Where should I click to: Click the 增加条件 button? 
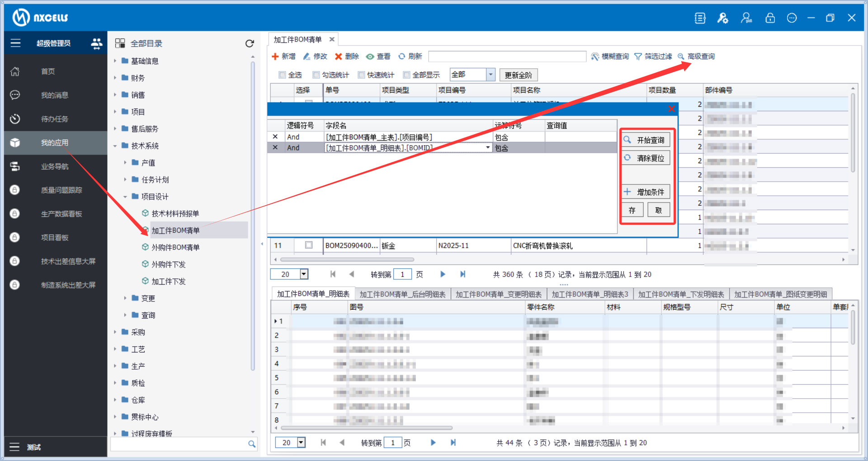coord(646,192)
